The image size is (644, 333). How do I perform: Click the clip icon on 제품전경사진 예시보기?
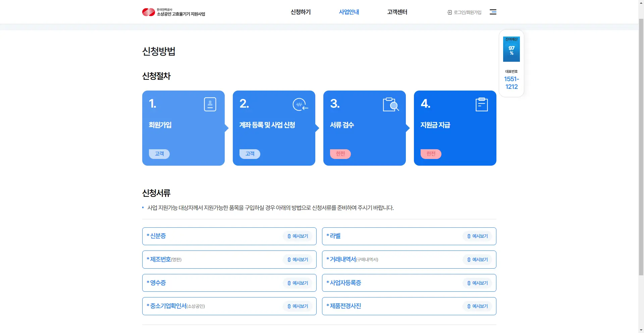(469, 306)
